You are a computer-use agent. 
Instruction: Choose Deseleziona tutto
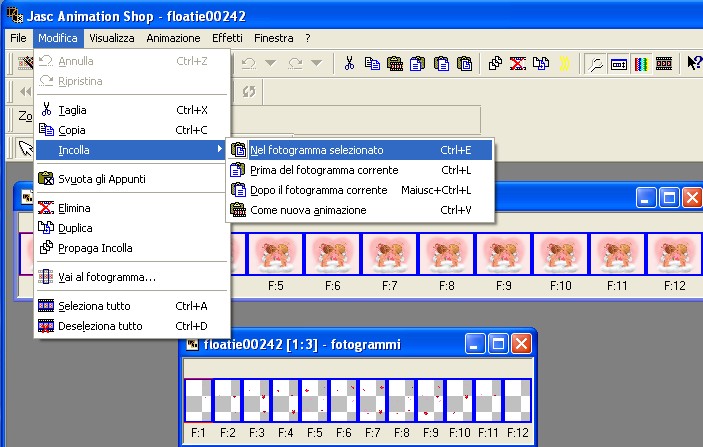tap(132, 326)
